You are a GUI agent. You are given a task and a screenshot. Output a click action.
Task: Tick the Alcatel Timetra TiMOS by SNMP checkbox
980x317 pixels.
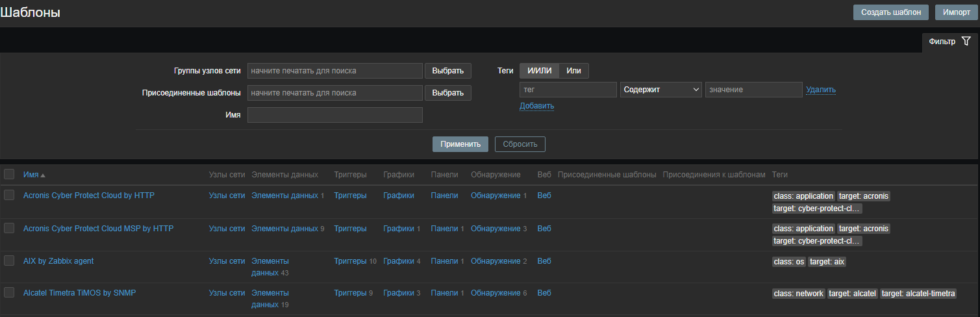pos(9,293)
